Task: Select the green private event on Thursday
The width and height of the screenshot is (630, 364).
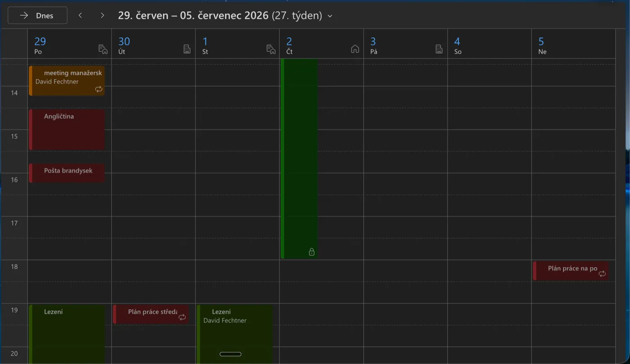Action: click(299, 159)
